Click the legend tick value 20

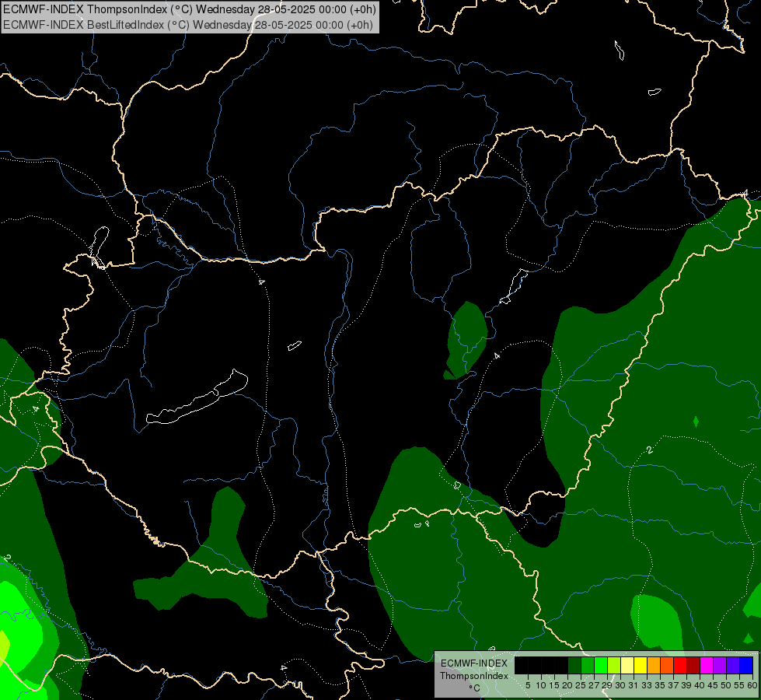click(x=567, y=685)
